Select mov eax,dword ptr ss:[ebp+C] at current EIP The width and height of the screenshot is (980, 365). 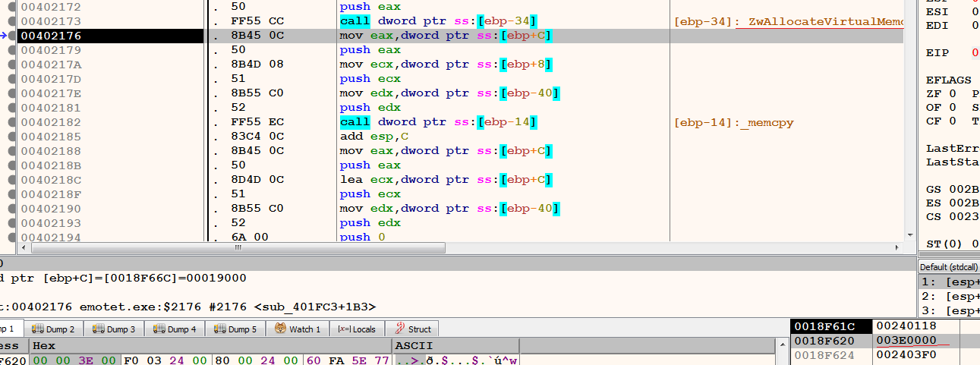point(446,36)
